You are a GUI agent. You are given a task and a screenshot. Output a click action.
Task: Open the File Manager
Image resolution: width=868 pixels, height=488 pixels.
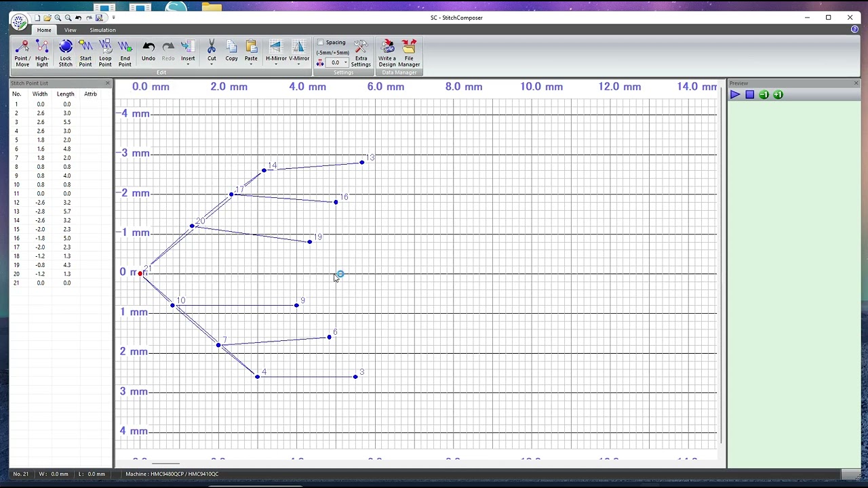pyautogui.click(x=409, y=53)
